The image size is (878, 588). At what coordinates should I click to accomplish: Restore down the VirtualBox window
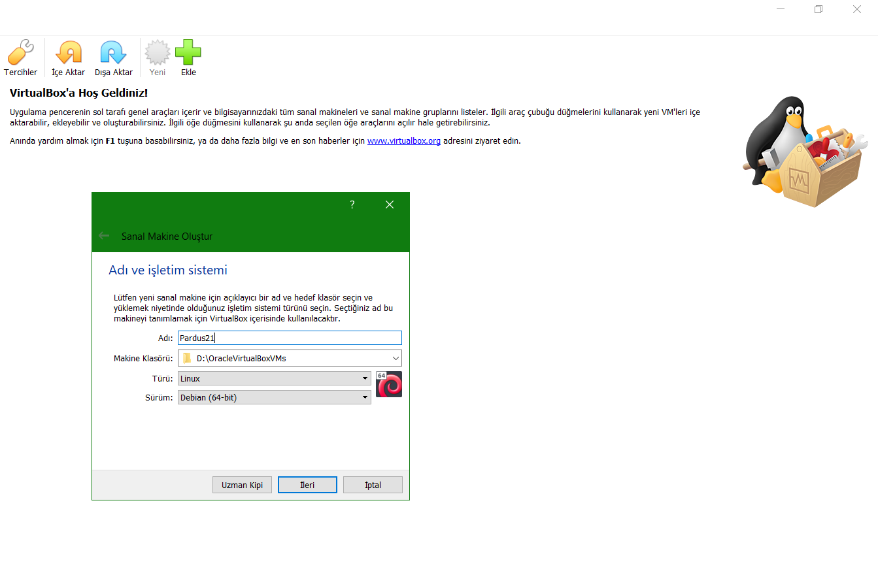819,9
